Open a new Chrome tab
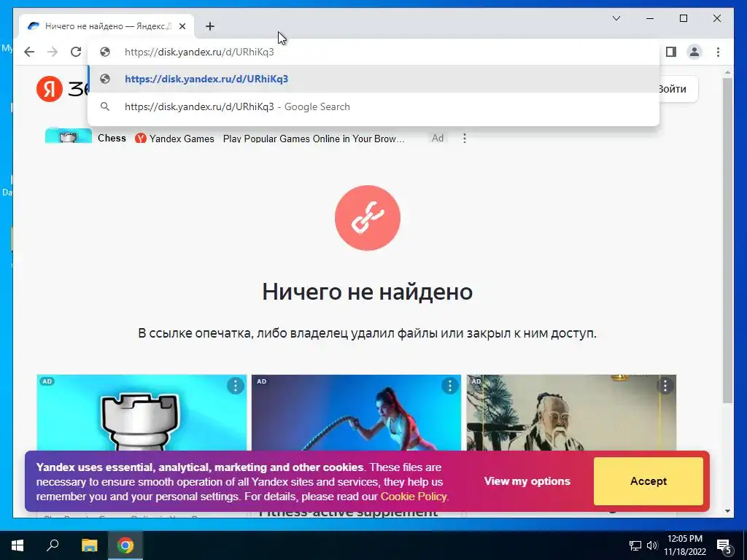The width and height of the screenshot is (747, 560). 210,26
